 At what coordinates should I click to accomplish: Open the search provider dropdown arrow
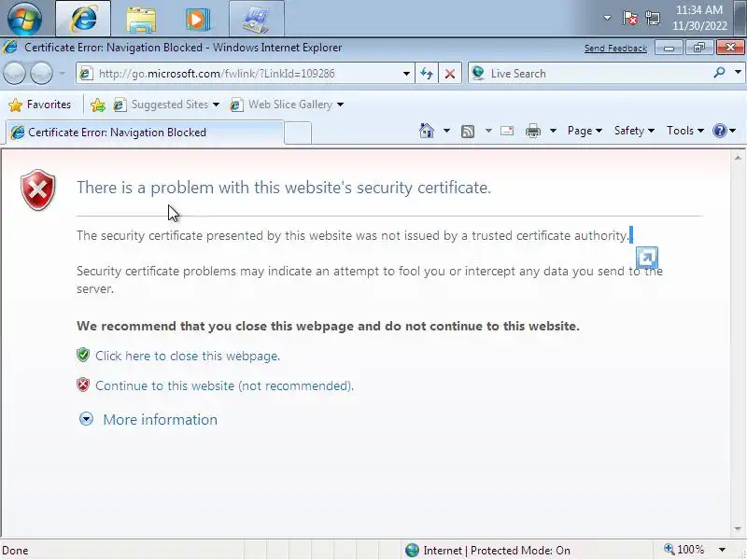point(738,73)
